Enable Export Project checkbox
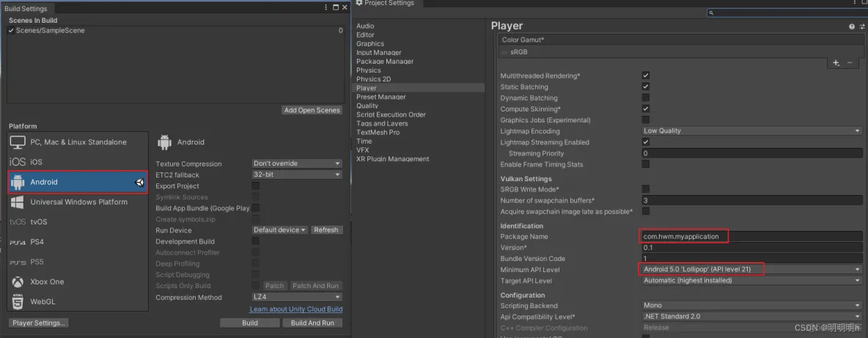Viewport: 868px width, 338px height. pos(256,186)
